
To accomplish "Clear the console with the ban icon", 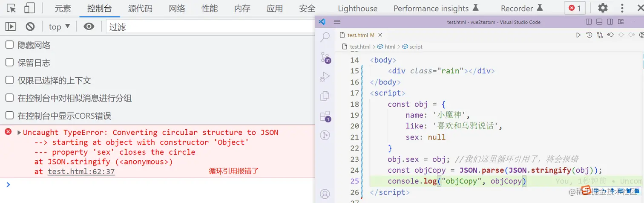I will pyautogui.click(x=30, y=26).
